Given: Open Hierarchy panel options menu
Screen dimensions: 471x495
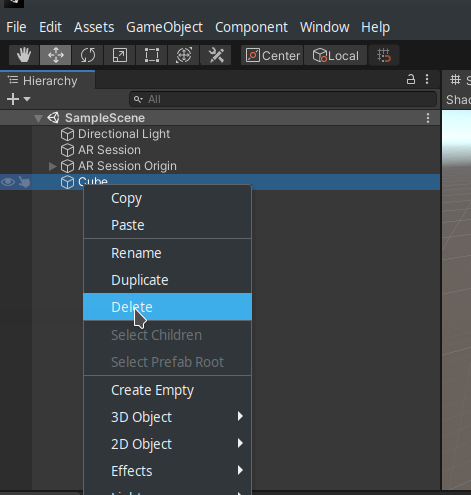Looking at the screenshot, I should click(427, 79).
